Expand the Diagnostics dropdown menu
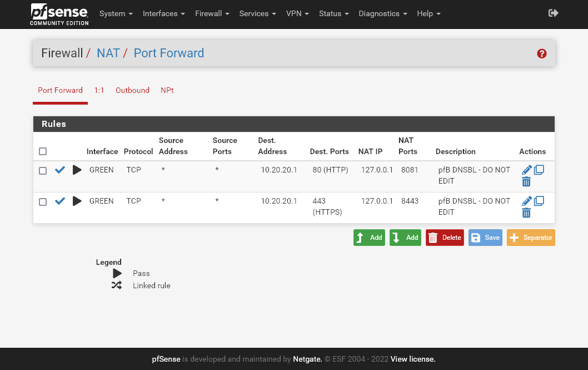Screen dimensions: 588x370 tap(382, 13)
